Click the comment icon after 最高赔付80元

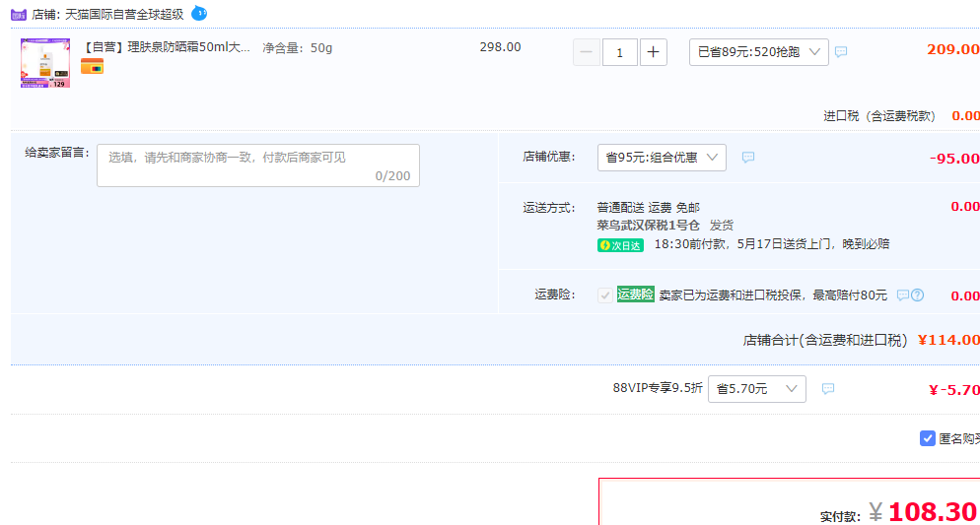pyautogui.click(x=903, y=295)
